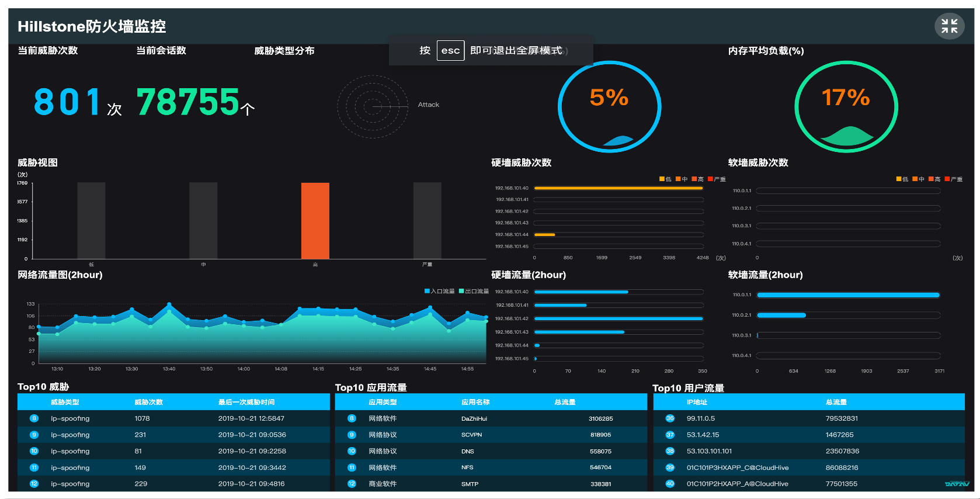Click the 威胁类型 column header
980x499 pixels.
pyautogui.click(x=65, y=402)
